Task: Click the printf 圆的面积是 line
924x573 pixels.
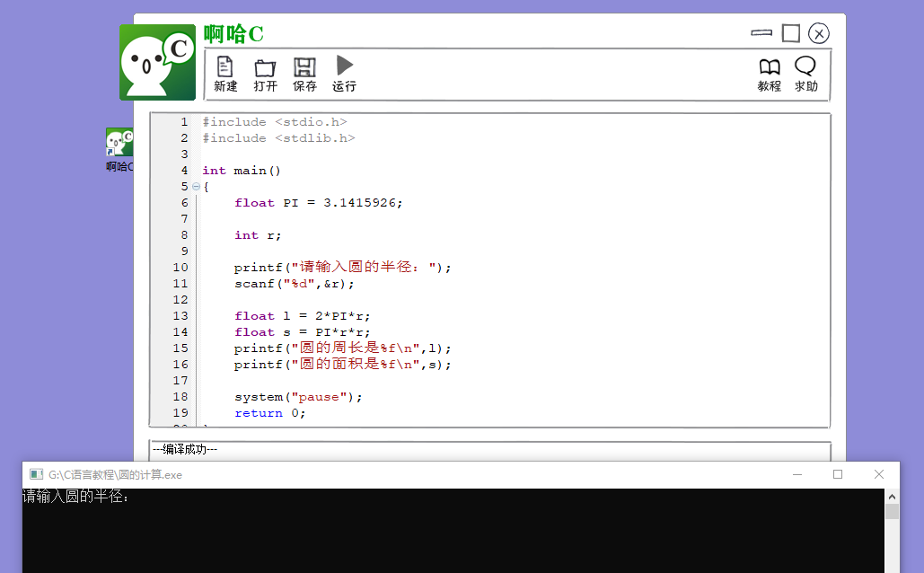Action: [x=342, y=365]
